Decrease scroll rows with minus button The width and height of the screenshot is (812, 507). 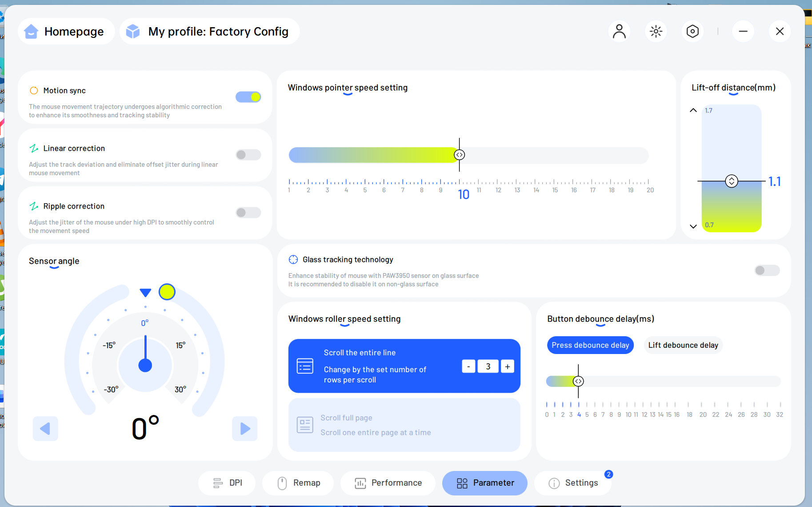[468, 366]
